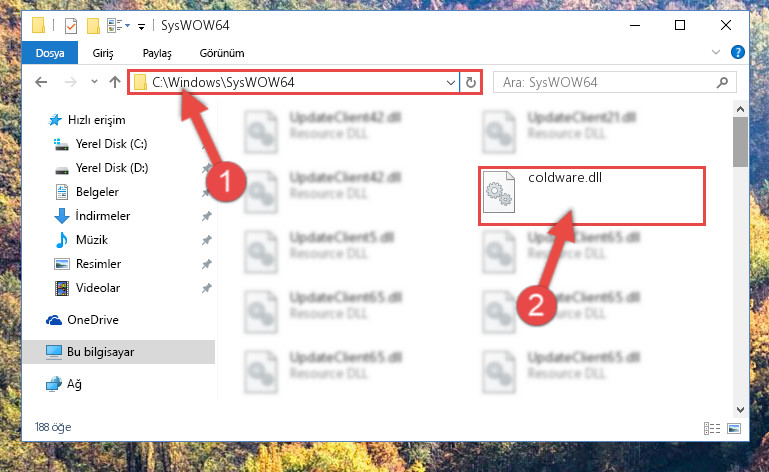The height and width of the screenshot is (472, 769).
Task: Open the Görünüm ribbon tab
Action: pyautogui.click(x=222, y=53)
